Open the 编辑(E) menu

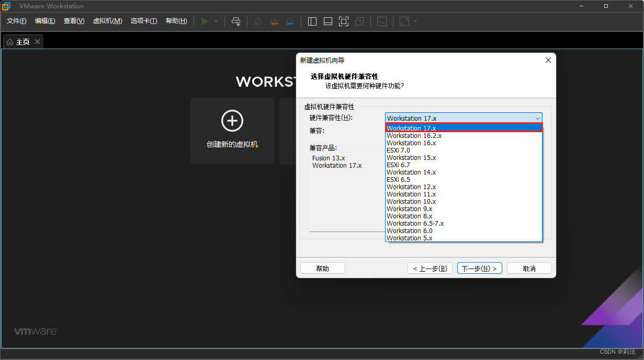[45, 21]
